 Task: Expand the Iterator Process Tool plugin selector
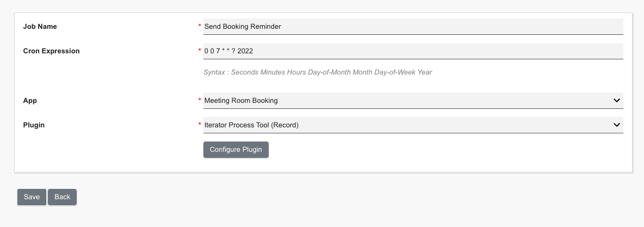(408, 125)
